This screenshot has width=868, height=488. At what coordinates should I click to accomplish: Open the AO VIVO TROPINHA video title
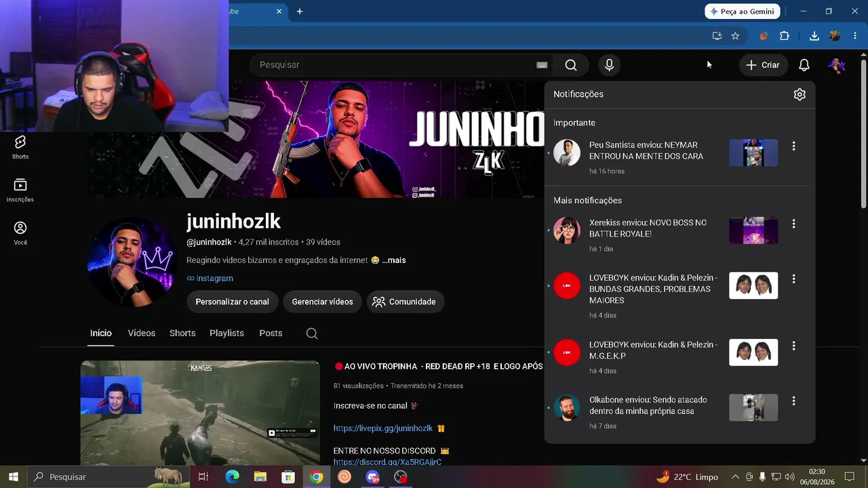click(x=439, y=367)
